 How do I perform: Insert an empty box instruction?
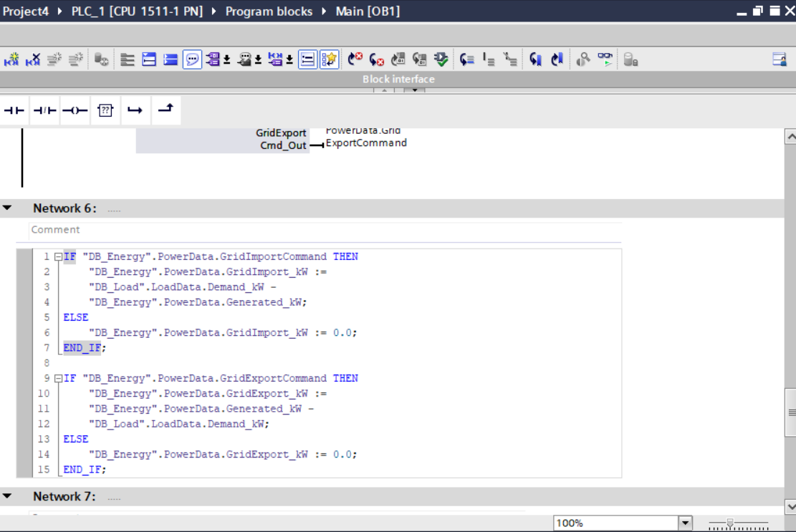pos(105,110)
